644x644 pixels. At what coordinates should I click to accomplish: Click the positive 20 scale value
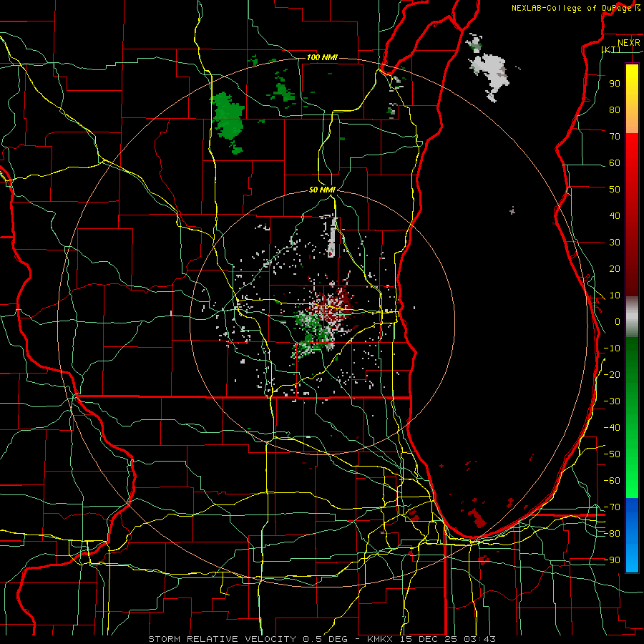coord(615,268)
